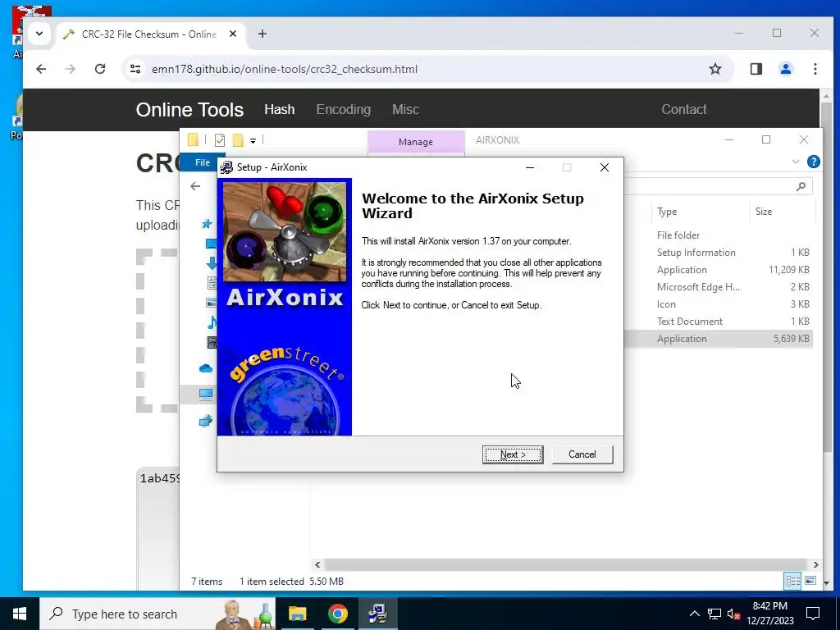Click the taskbar search box

[x=157, y=614]
